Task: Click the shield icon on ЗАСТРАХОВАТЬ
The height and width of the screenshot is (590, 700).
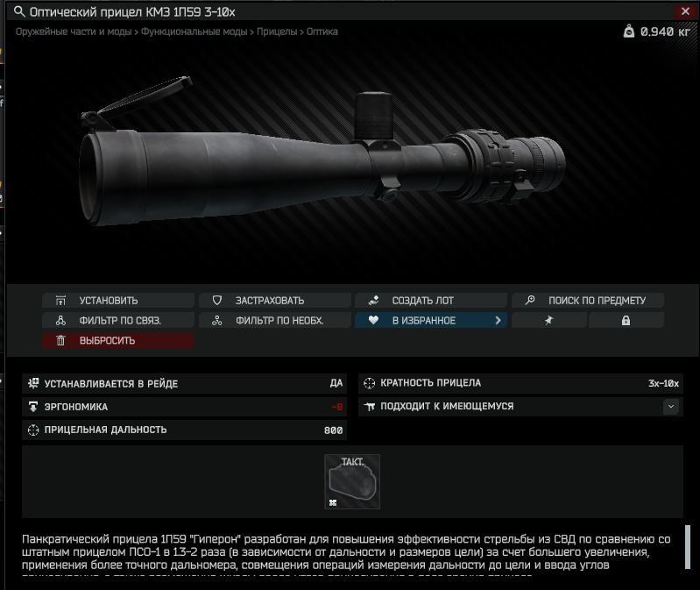Action: 217,300
